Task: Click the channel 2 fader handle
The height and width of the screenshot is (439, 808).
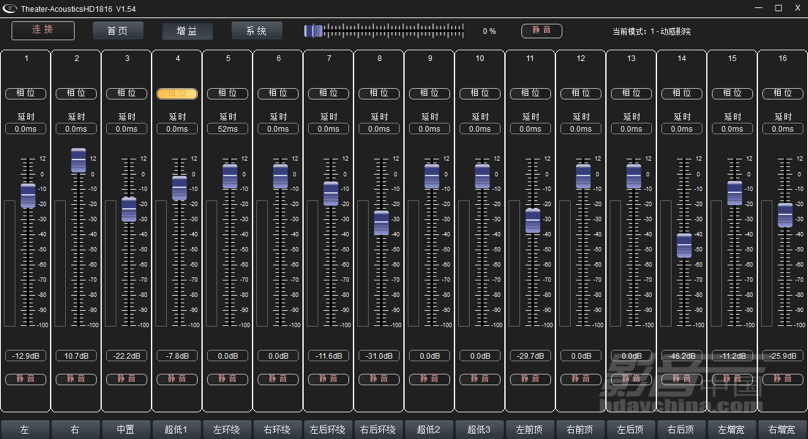Action: 78,160
